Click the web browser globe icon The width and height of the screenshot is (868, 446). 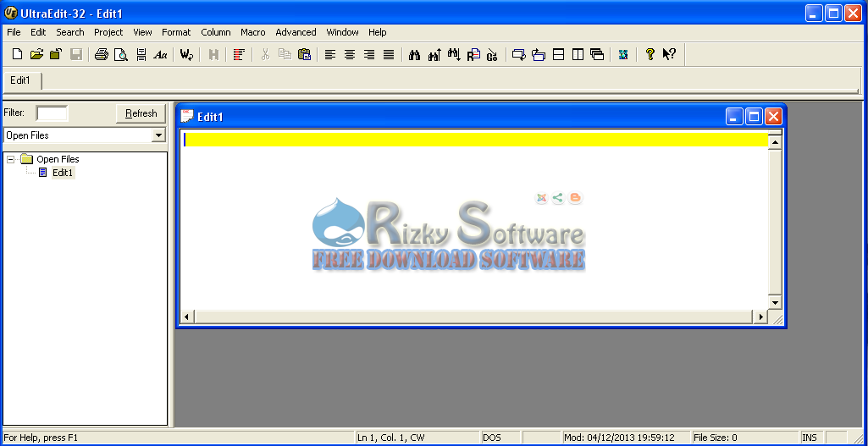click(623, 54)
